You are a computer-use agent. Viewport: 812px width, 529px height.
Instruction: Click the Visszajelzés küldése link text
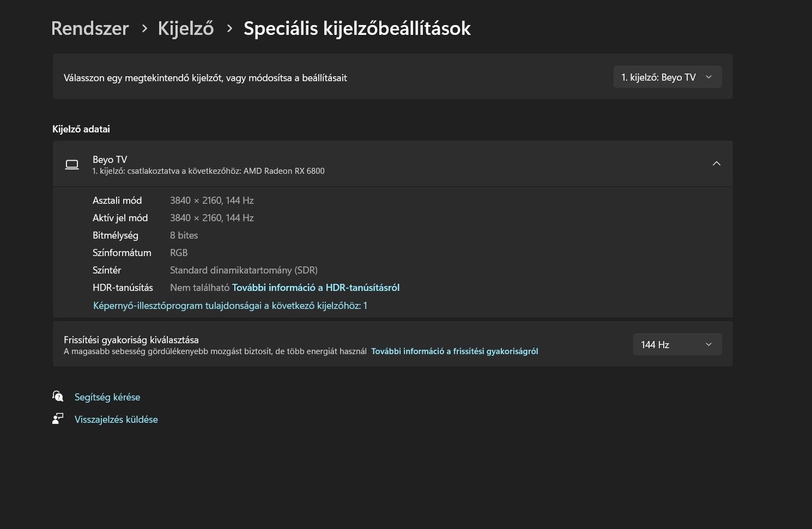[116, 419]
